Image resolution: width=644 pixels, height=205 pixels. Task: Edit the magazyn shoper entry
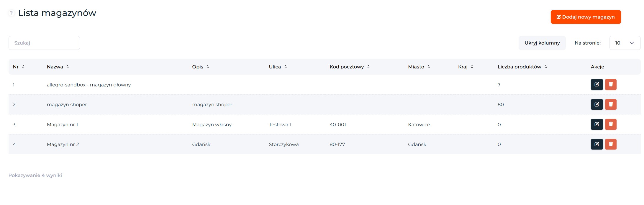coord(597,104)
